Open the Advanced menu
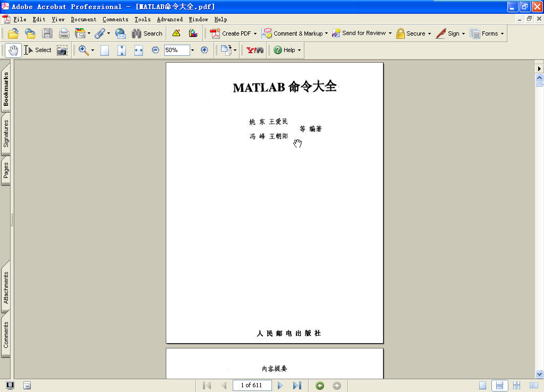The width and height of the screenshot is (544, 392). [x=169, y=20]
